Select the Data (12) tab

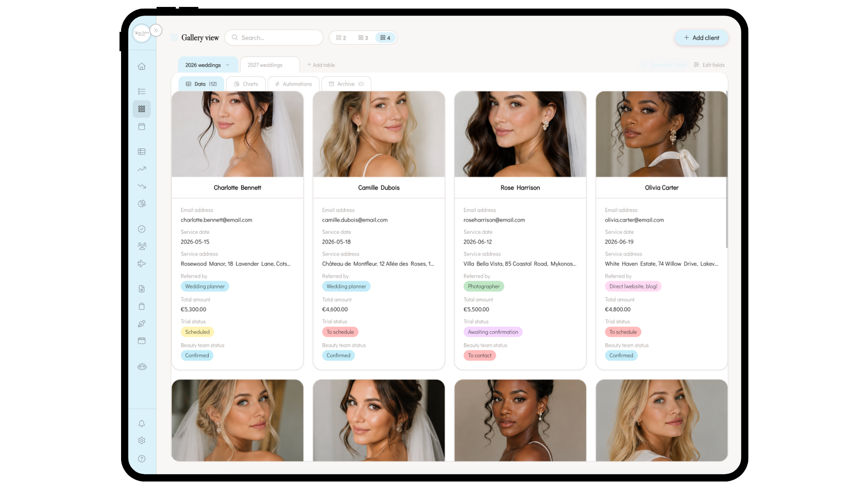pyautogui.click(x=201, y=84)
